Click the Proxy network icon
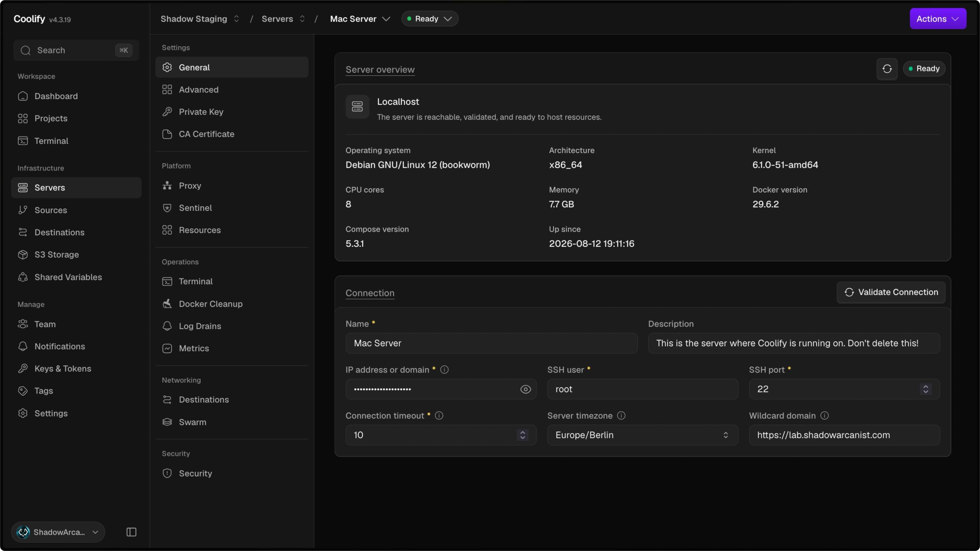The image size is (980, 551). pyautogui.click(x=167, y=185)
